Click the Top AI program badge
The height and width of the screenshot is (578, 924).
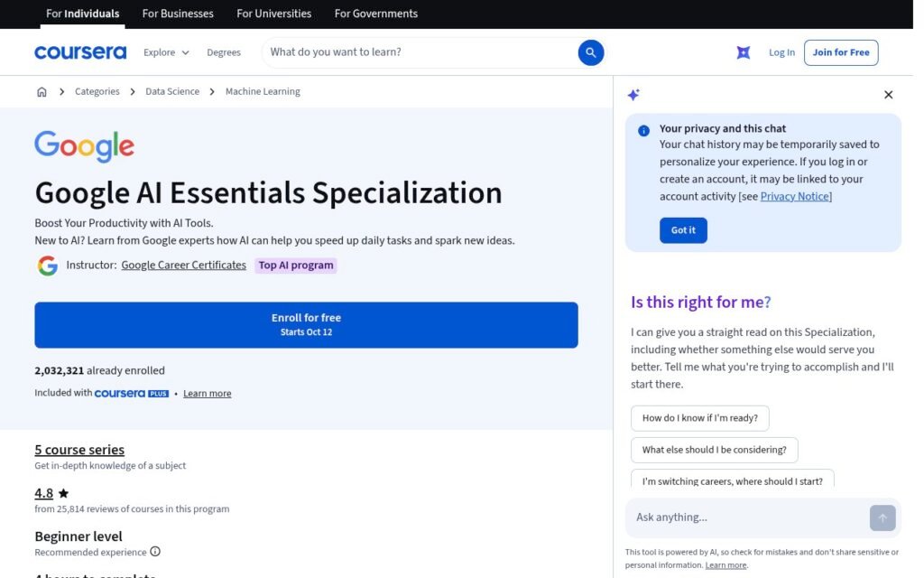(x=296, y=266)
